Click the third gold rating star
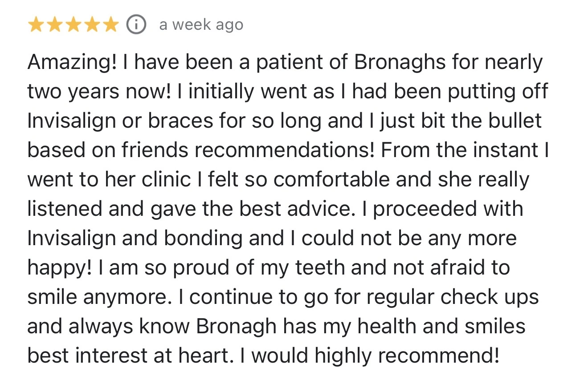The width and height of the screenshot is (588, 380). point(73,25)
